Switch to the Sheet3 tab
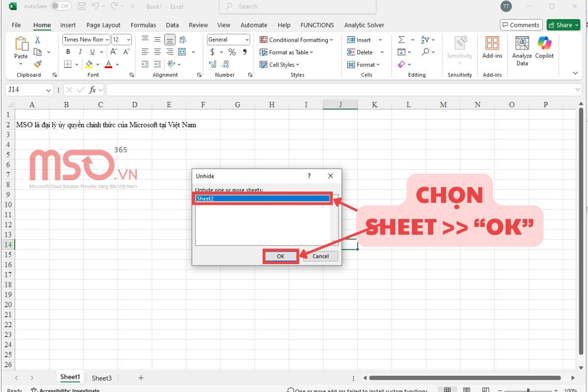The image size is (588, 392). click(102, 378)
